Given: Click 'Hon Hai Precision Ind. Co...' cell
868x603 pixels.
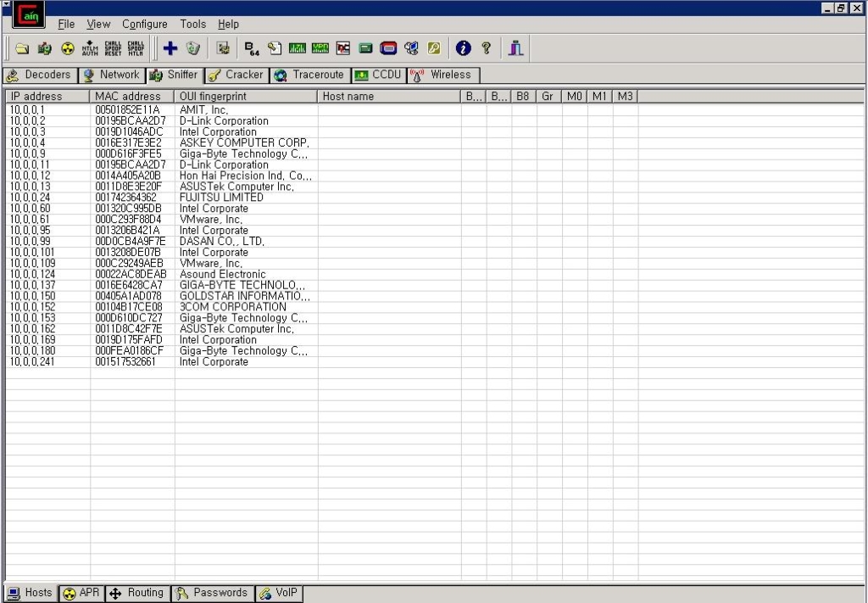Looking at the screenshot, I should (x=245, y=176).
